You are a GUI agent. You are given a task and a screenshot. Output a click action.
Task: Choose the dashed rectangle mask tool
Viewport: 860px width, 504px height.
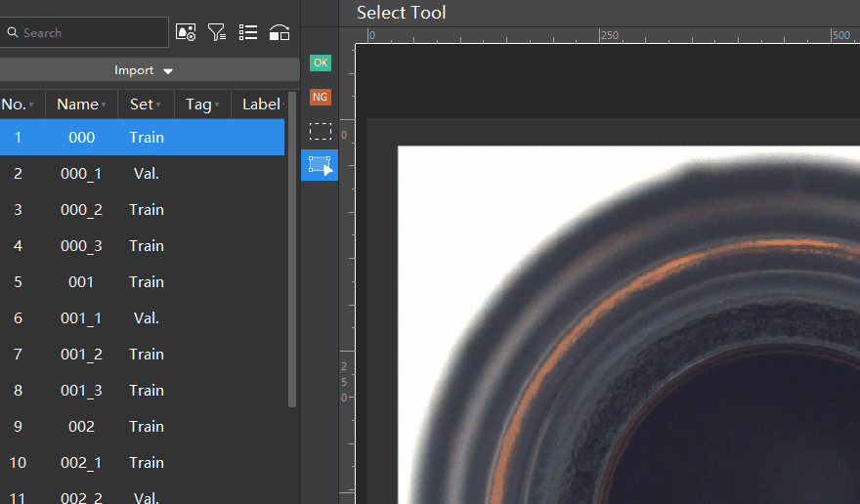321,131
